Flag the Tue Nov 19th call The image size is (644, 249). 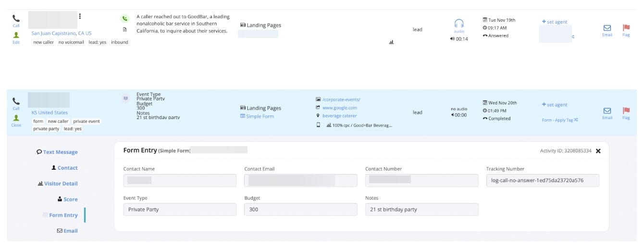point(626,28)
